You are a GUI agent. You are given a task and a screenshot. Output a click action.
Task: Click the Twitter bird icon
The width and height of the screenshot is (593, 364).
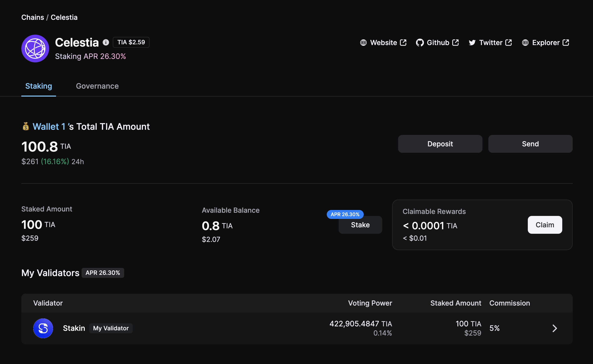pos(472,43)
